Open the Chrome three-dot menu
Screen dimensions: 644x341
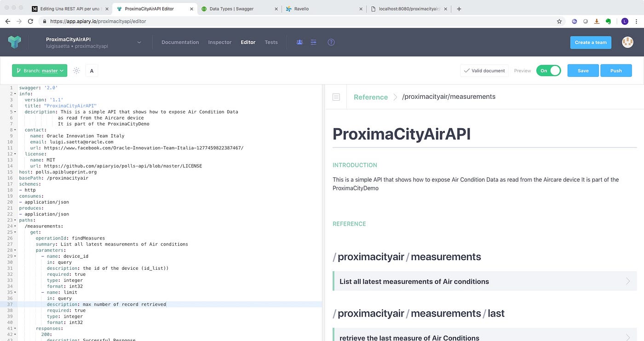(x=636, y=21)
